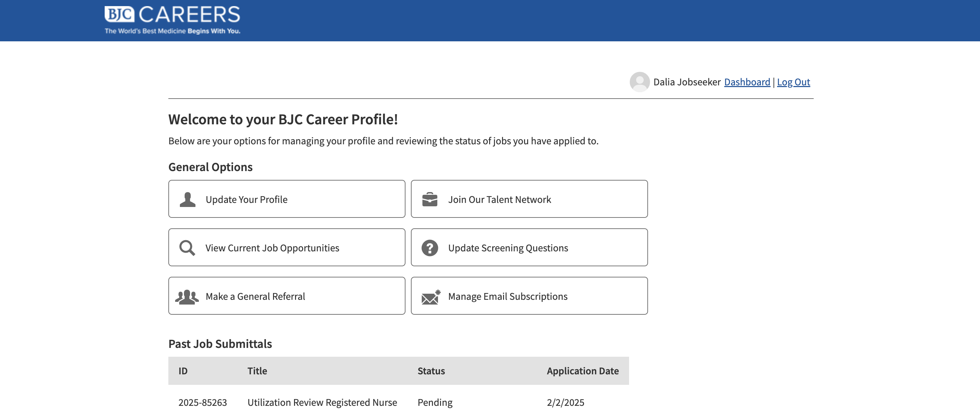This screenshot has height=416, width=980.
Task: Select the magnifying glass icon on View Current Job Opportunities
Action: coord(187,247)
